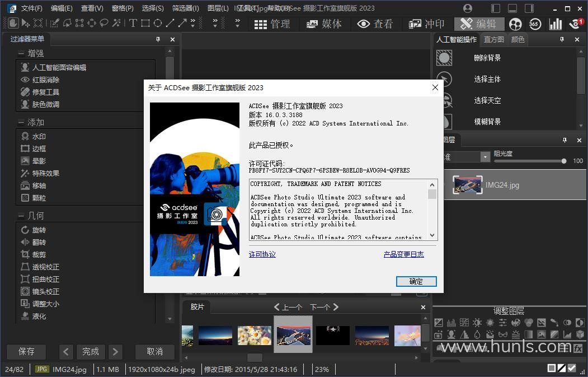Image resolution: width=588 pixels, height=377 pixels.
Task: Open the messages eye icon with red badge
Action: pyautogui.click(x=576, y=24)
